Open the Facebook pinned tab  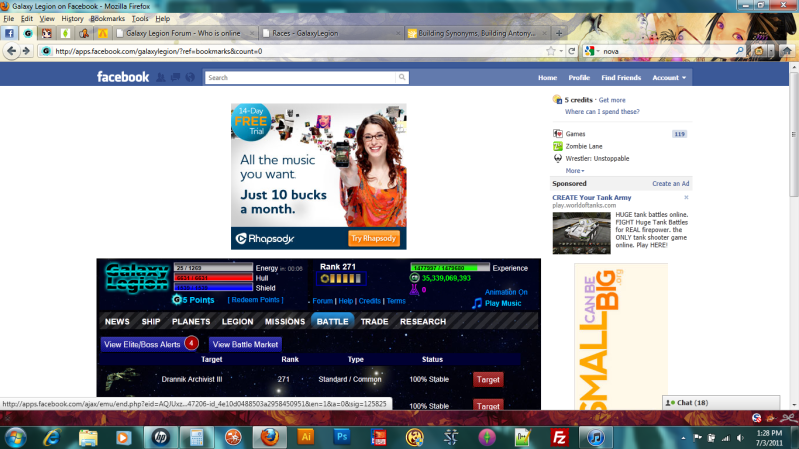pyautogui.click(x=9, y=33)
